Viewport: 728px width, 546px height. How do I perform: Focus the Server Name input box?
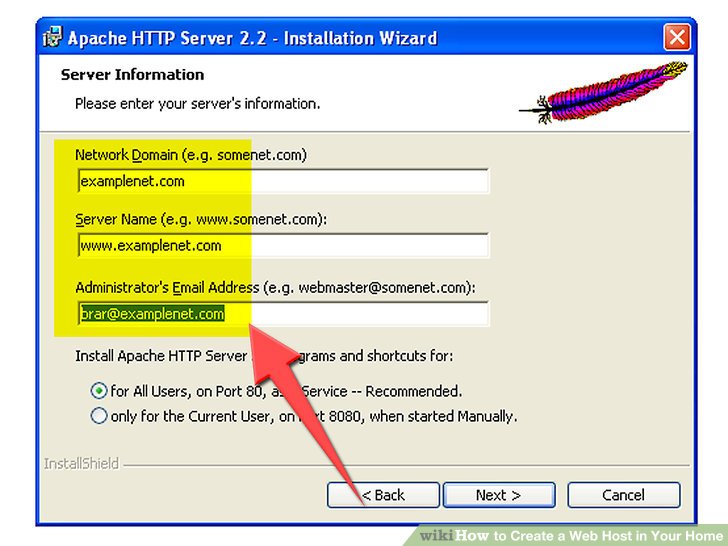click(283, 246)
